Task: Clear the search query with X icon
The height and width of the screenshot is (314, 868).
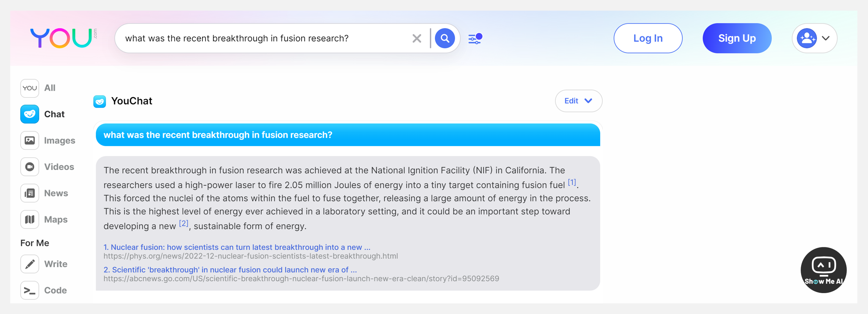Action: coord(417,38)
